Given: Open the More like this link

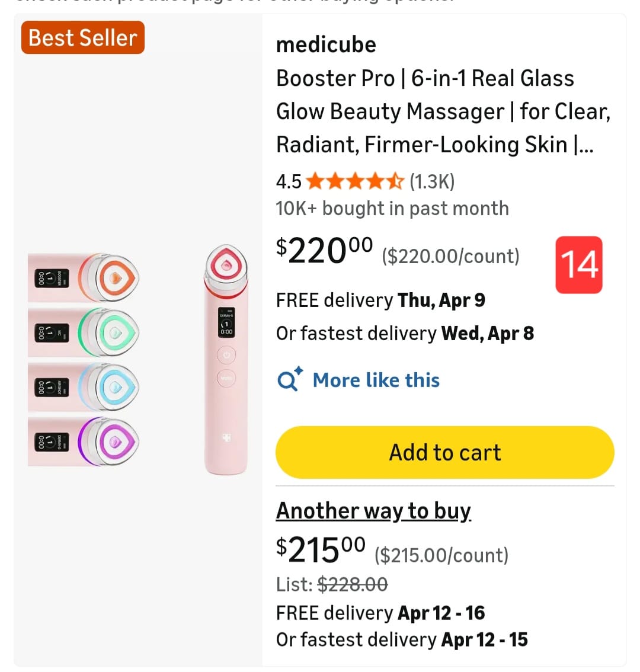Looking at the screenshot, I should (x=376, y=380).
